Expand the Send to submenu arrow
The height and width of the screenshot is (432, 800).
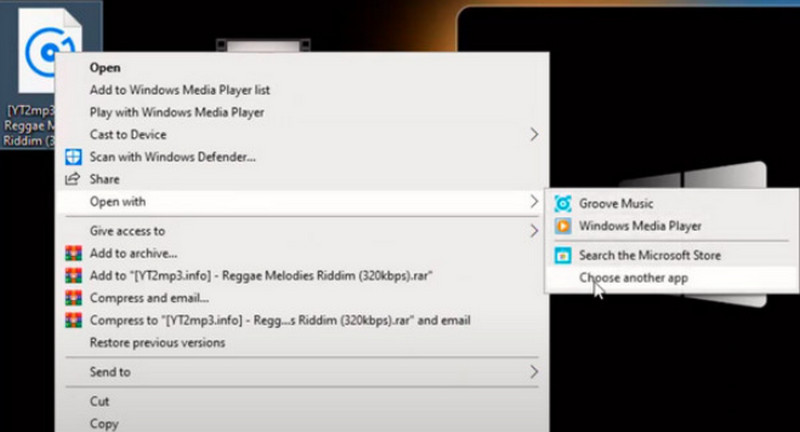534,372
